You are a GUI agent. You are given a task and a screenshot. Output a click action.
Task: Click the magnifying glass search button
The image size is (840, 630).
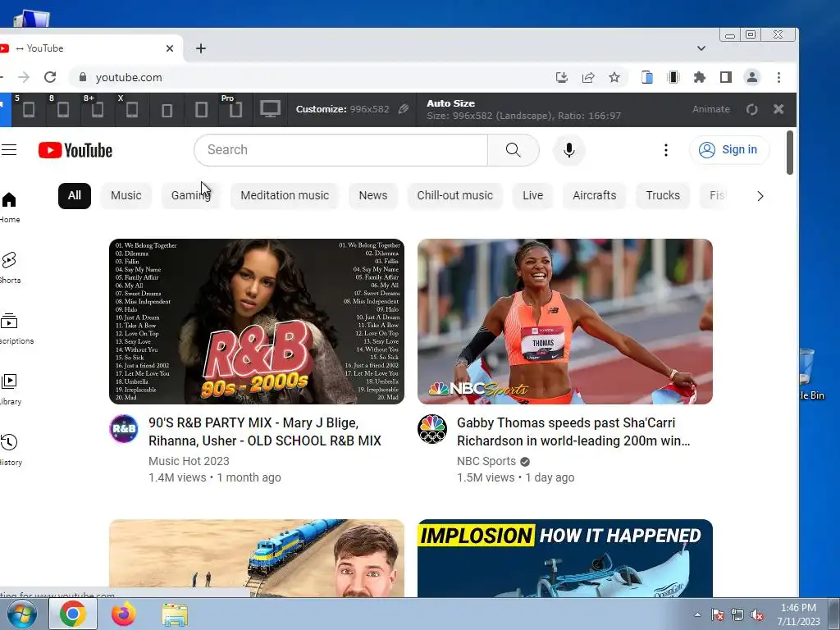point(514,150)
